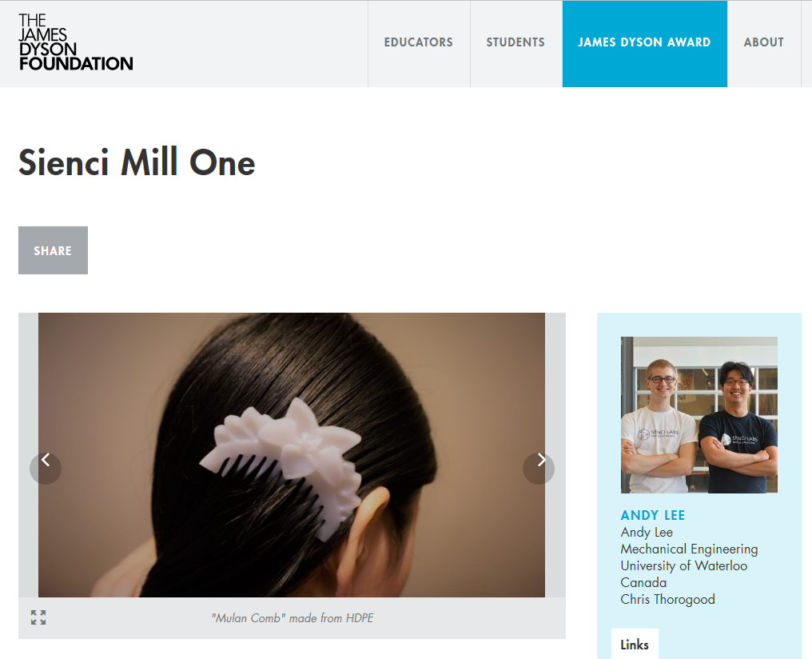Click the Canada country label
The image size is (812, 659).
coord(643,582)
